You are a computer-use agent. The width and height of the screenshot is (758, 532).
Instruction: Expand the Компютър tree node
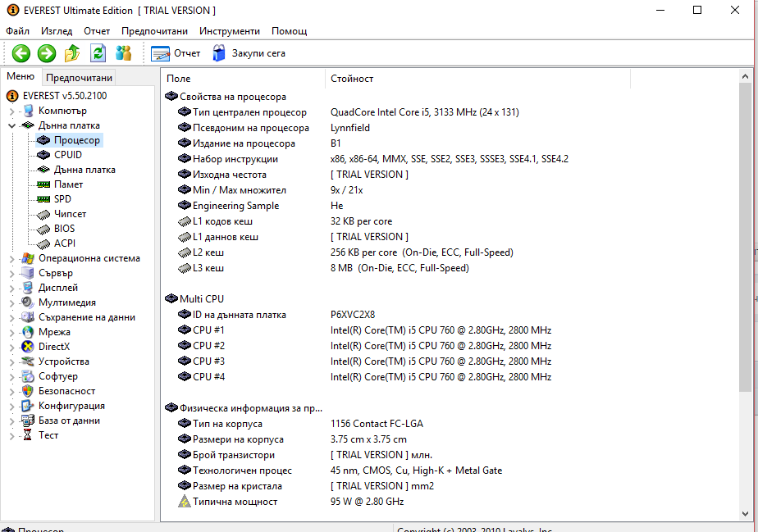pyautogui.click(x=11, y=111)
